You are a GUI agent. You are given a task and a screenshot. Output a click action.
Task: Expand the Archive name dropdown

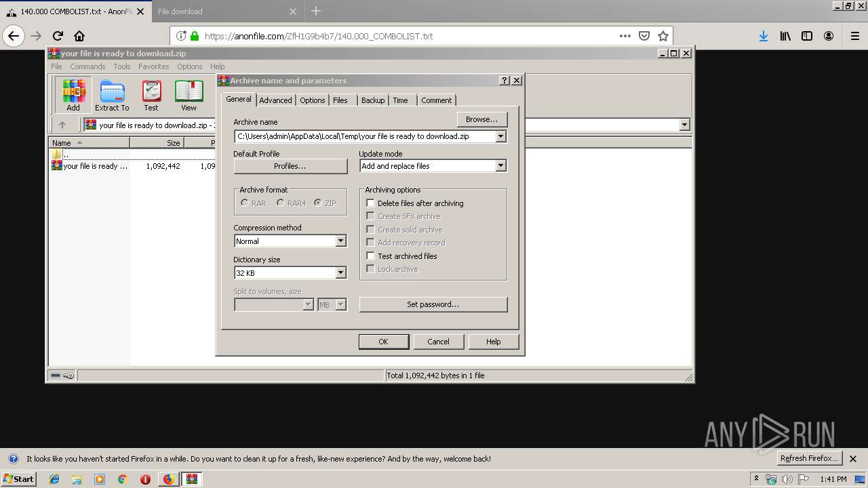point(500,136)
